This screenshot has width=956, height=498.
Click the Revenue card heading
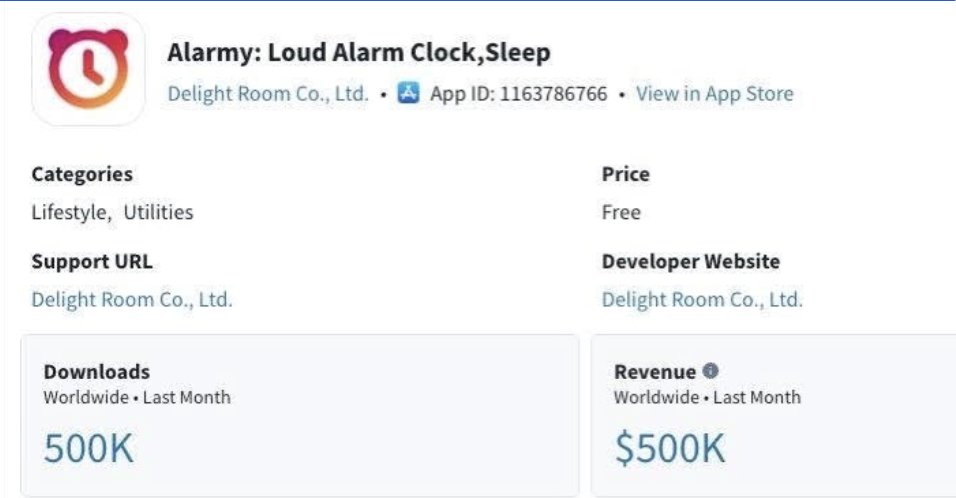(655, 372)
